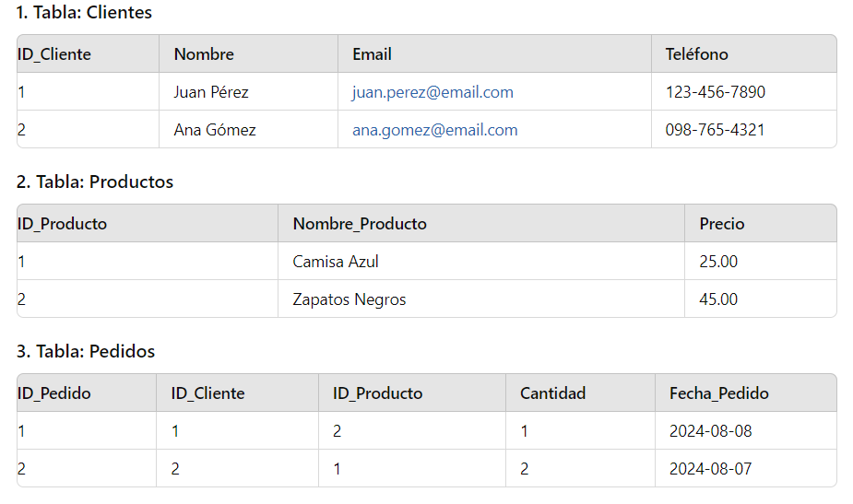Click the Precio column header
Screen dimensions: 853x504
click(721, 224)
